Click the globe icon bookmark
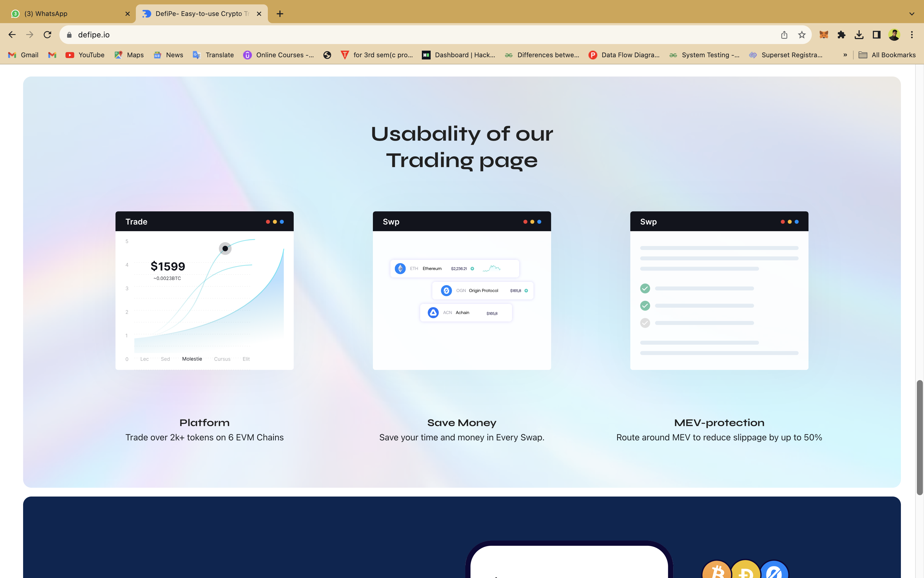 coord(327,55)
